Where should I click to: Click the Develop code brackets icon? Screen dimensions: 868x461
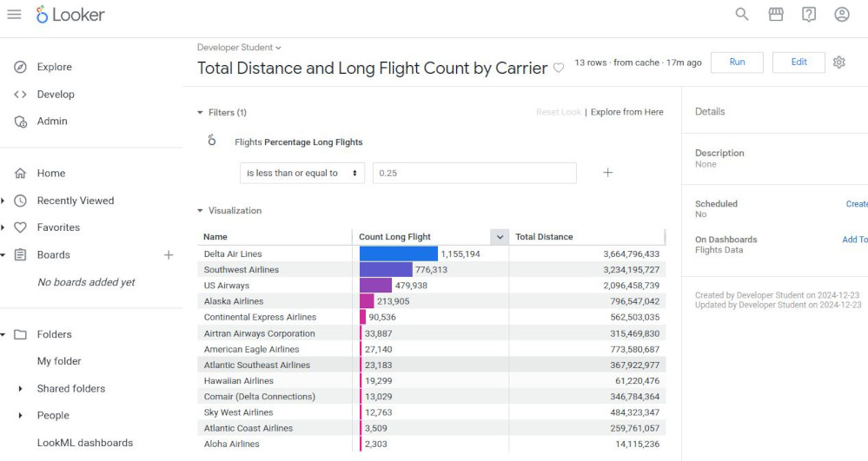point(21,94)
